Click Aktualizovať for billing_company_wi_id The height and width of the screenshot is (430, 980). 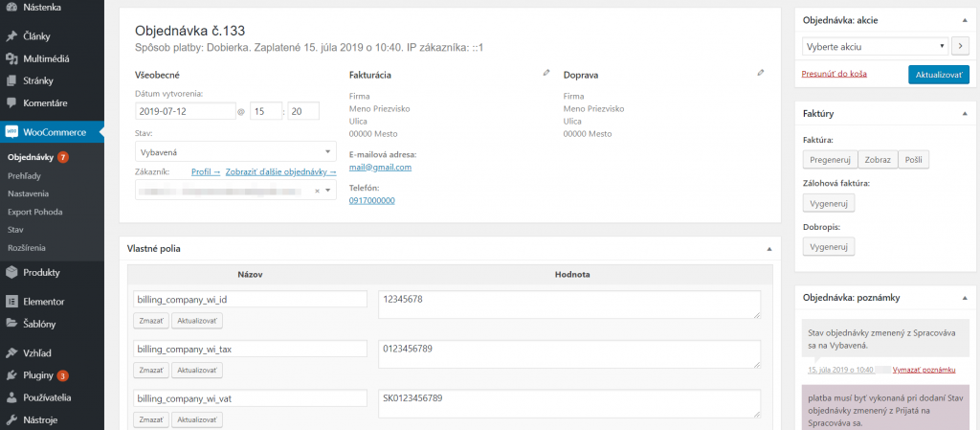197,321
